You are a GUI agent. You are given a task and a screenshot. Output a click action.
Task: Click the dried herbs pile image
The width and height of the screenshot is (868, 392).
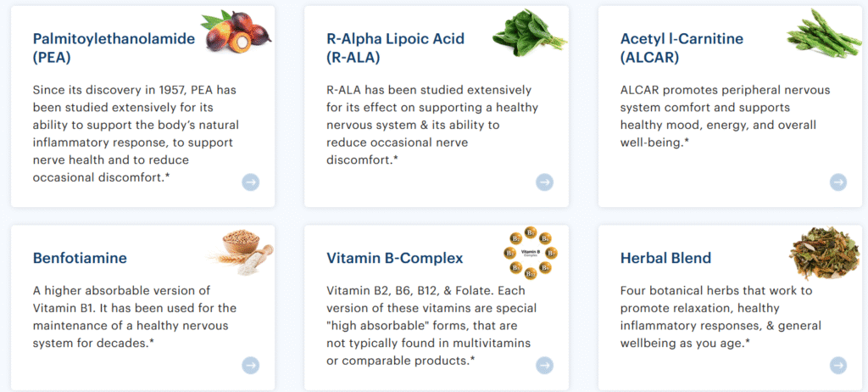click(x=824, y=252)
